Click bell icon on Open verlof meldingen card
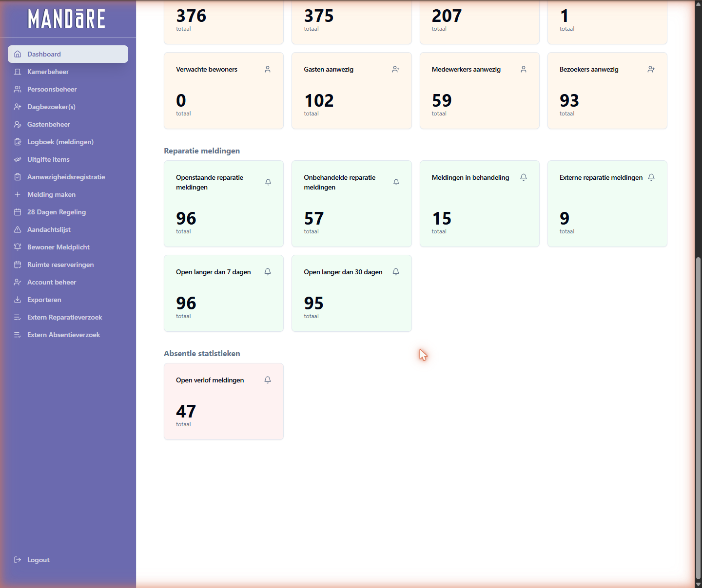The width and height of the screenshot is (702, 588). pyautogui.click(x=268, y=380)
